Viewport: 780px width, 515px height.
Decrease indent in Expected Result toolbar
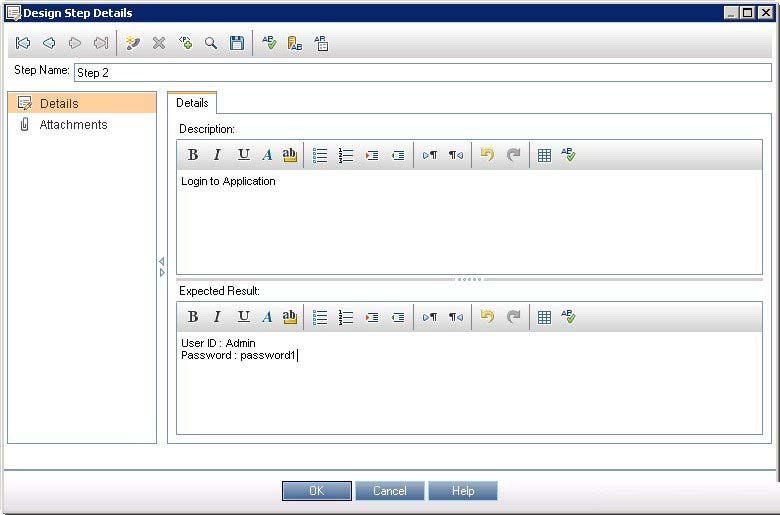[398, 317]
